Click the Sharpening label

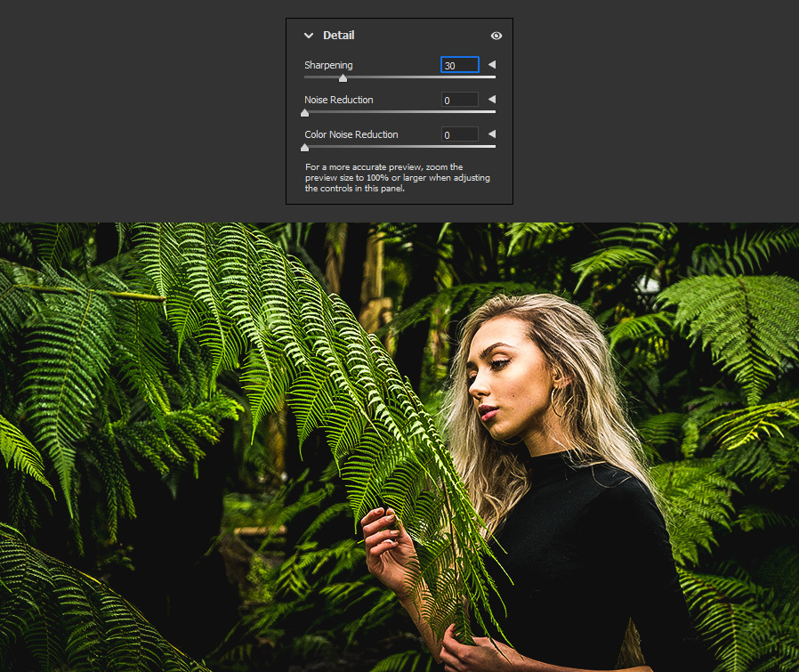click(328, 65)
